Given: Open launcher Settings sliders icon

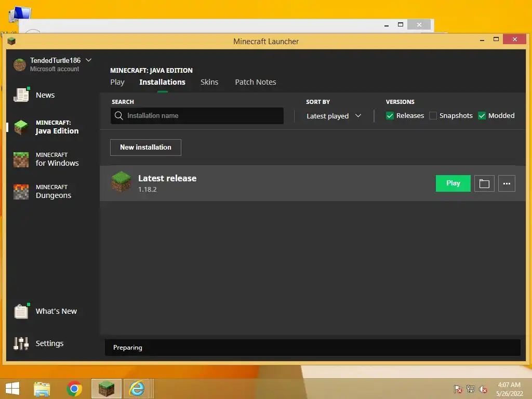Looking at the screenshot, I should [x=21, y=343].
